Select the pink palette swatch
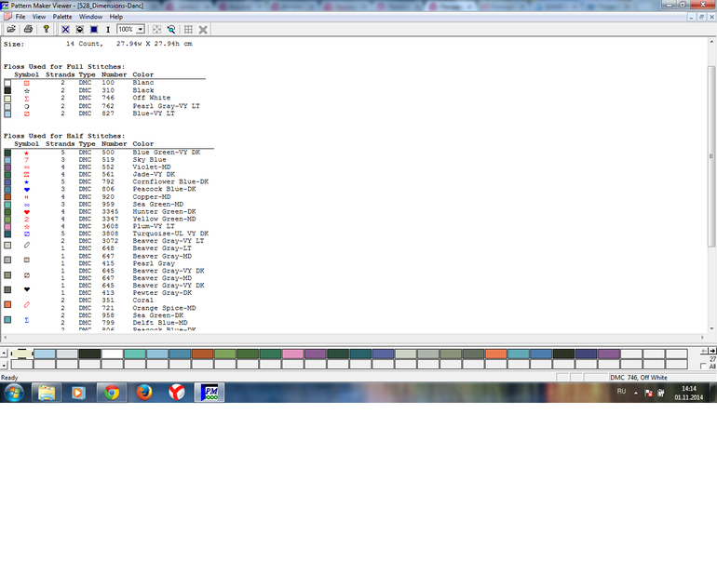717x588 pixels. pyautogui.click(x=292, y=354)
